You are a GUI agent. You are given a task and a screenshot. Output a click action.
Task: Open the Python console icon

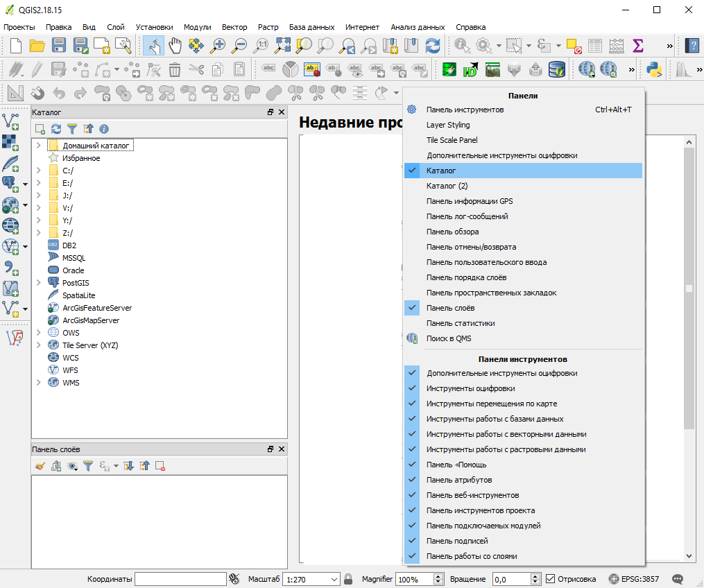tap(653, 69)
